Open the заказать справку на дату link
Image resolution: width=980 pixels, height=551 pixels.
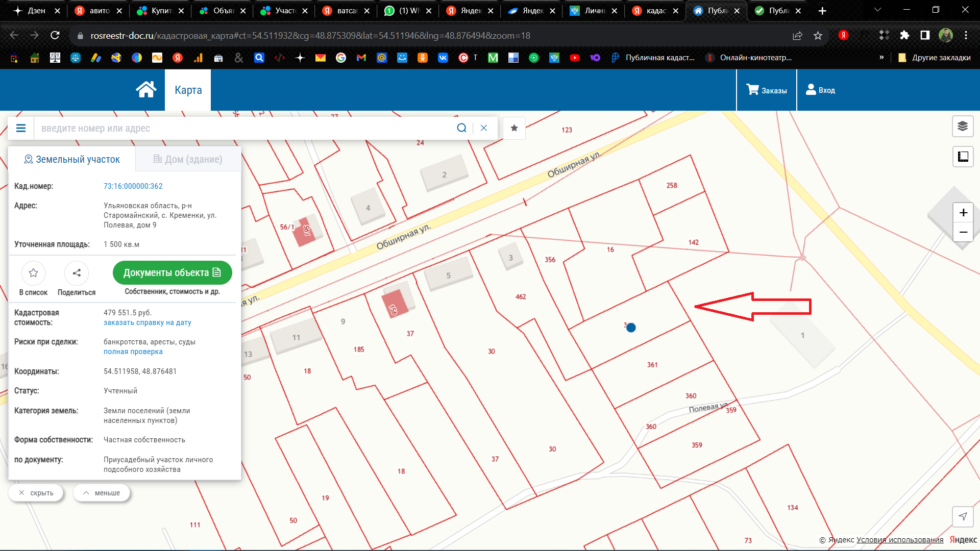pos(147,322)
